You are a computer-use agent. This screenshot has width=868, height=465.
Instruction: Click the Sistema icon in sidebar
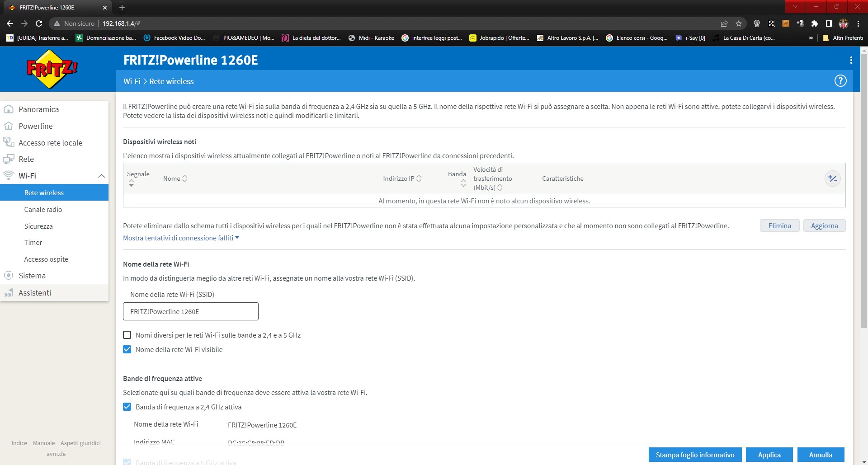tap(9, 276)
